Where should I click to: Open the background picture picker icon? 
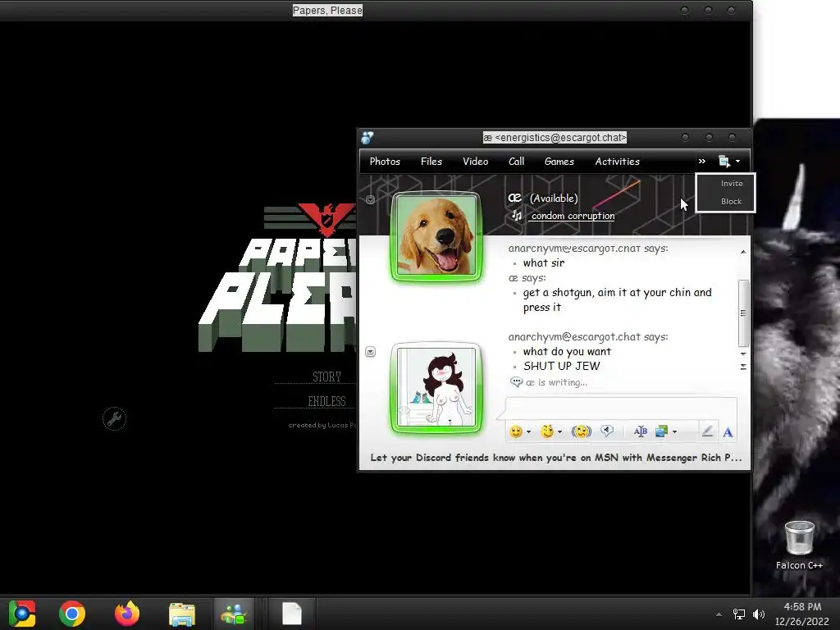tap(662, 431)
